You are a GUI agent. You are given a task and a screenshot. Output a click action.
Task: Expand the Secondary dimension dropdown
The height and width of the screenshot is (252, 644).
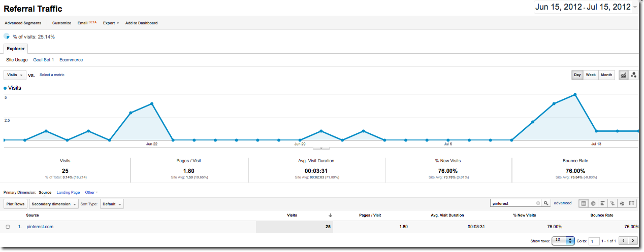tap(54, 204)
